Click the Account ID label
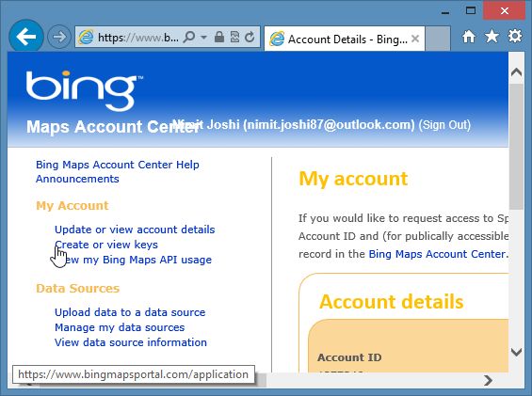Image resolution: width=532 pixels, height=396 pixels. pyautogui.click(x=349, y=357)
